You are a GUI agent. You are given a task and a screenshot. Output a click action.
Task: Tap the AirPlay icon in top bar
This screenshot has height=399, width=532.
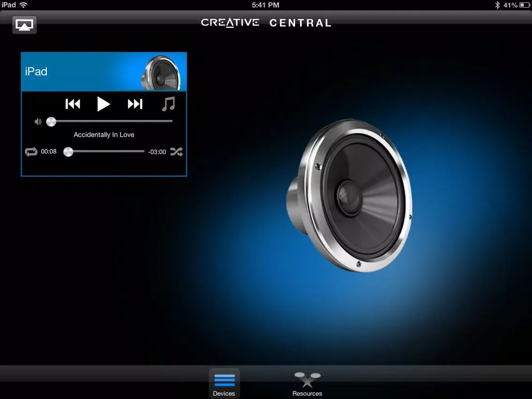click(x=24, y=25)
